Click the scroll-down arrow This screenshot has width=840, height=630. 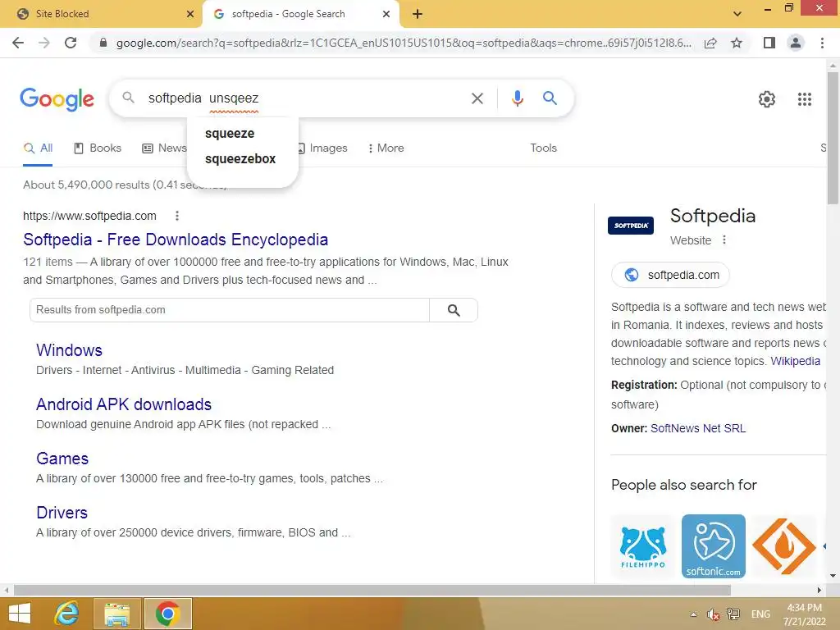point(833,577)
